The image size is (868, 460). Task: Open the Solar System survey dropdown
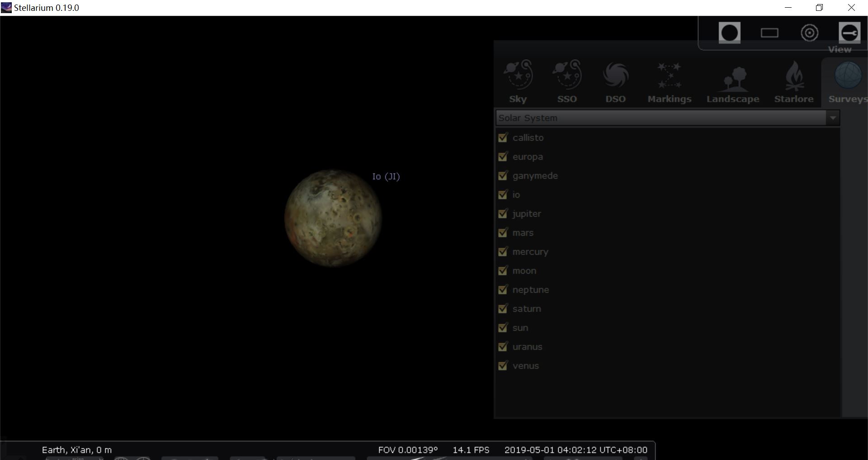[x=665, y=118]
